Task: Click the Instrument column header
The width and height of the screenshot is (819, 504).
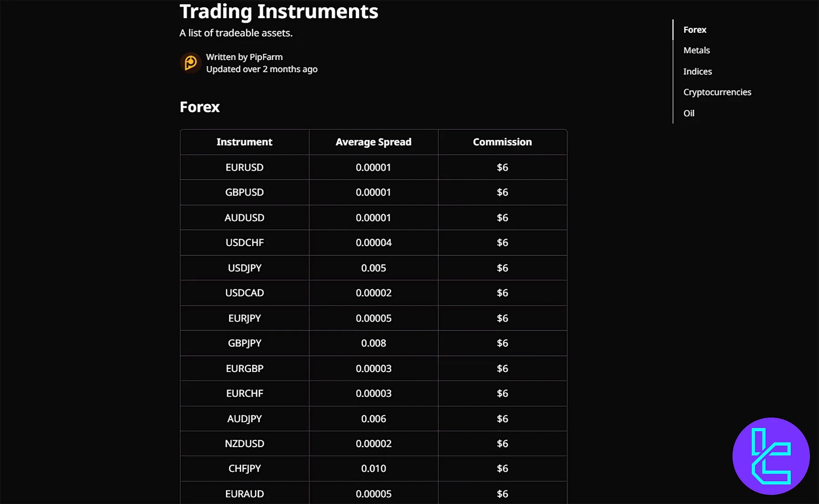Action: click(x=244, y=142)
